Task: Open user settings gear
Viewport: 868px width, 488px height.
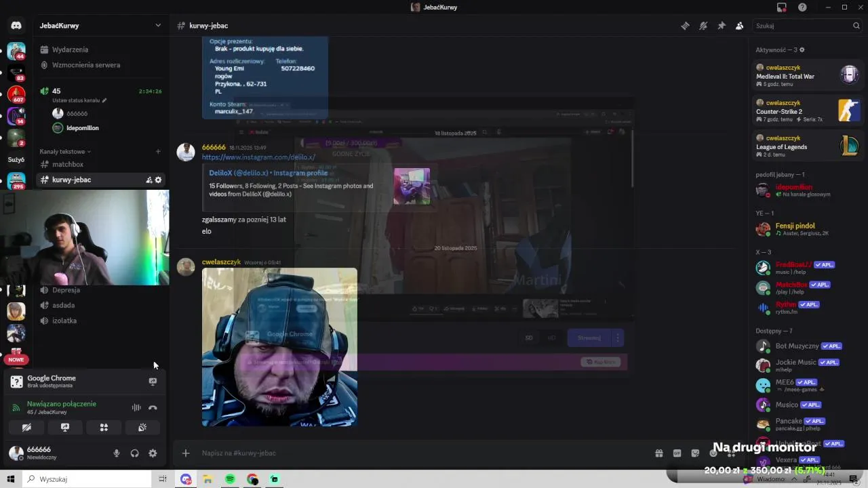Action: [x=153, y=453]
